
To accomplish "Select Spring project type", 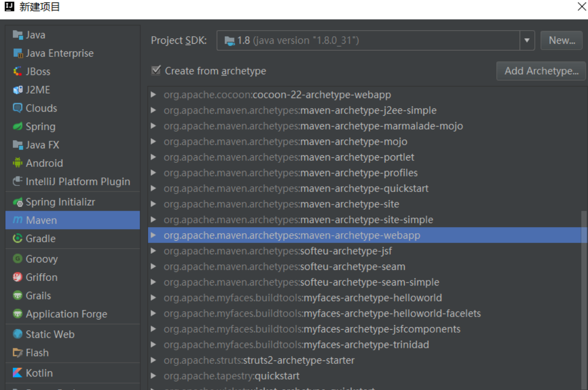I will coord(73,127).
